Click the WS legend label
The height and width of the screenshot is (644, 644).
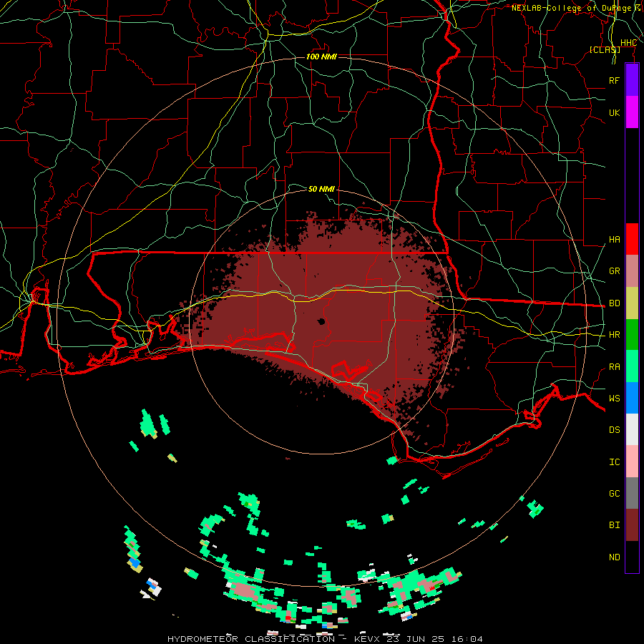click(x=615, y=398)
